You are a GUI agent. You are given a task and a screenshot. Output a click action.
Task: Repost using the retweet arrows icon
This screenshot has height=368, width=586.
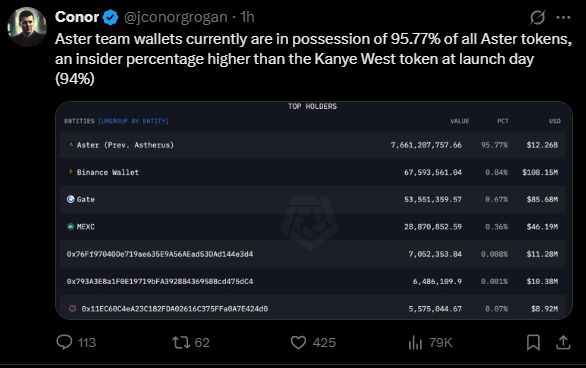[181, 342]
